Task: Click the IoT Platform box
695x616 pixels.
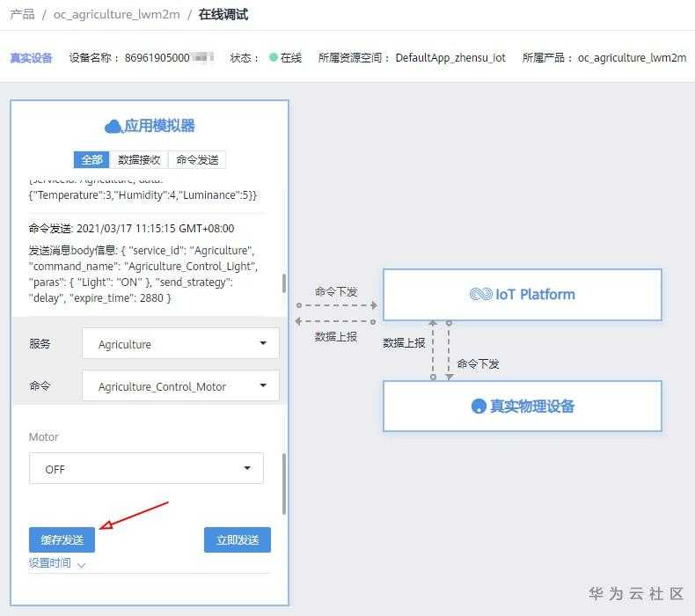Action: pyautogui.click(x=523, y=295)
